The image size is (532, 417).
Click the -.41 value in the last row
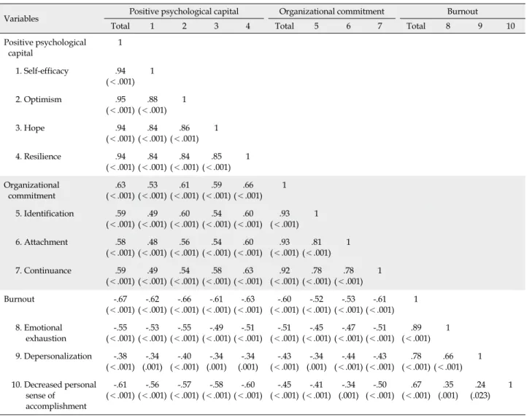316,385
